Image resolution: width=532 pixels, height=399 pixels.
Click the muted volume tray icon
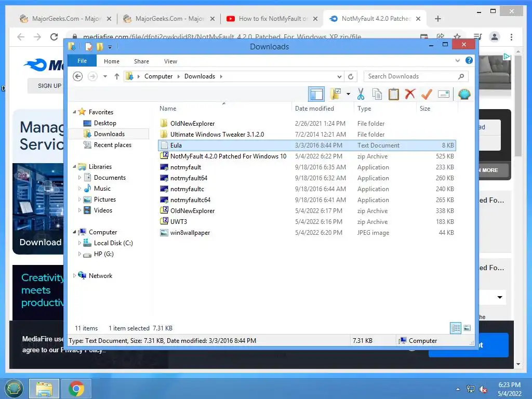pos(483,389)
